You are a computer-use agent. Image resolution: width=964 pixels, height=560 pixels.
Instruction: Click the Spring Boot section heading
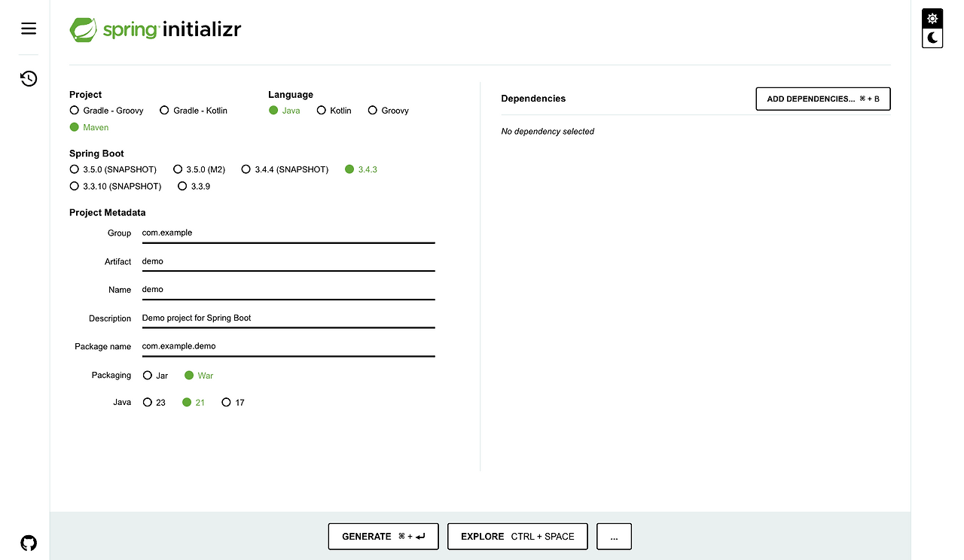coord(96,154)
